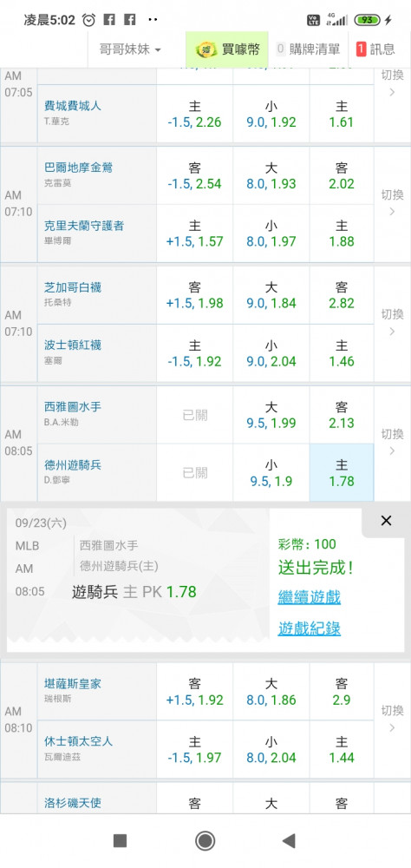Open team 休士頓太空人 name link
Image resolution: width=411 pixels, height=868 pixels.
point(78,740)
